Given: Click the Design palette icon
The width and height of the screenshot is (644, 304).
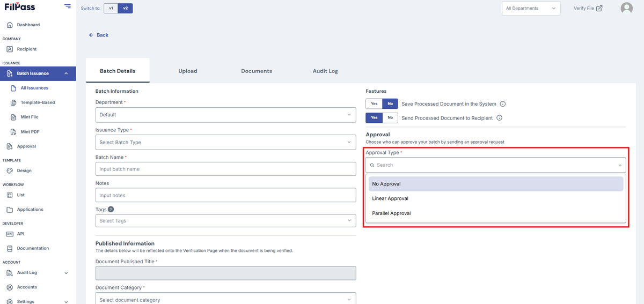Looking at the screenshot, I should pos(10,170).
